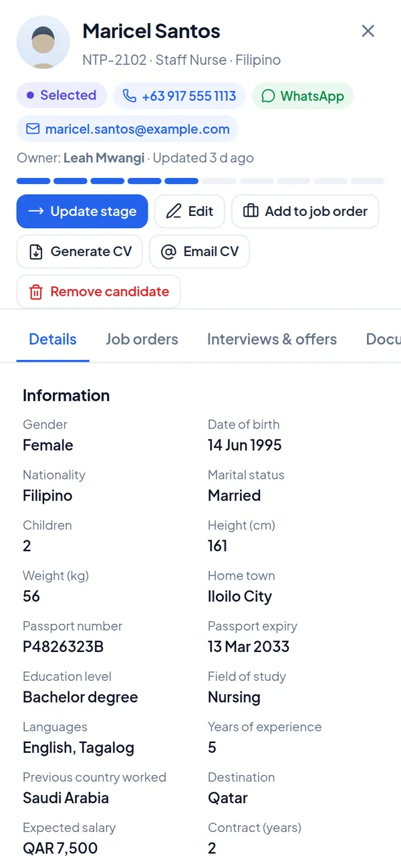Viewport: 401px width, 868px height.
Task: Click the Bachelor degree education value
Action: pyautogui.click(x=80, y=697)
